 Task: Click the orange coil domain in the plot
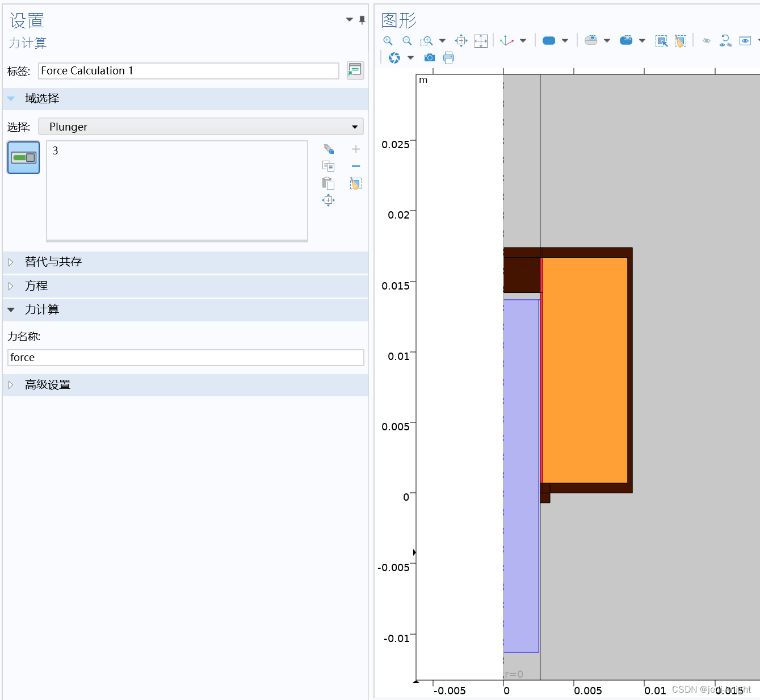click(585, 370)
